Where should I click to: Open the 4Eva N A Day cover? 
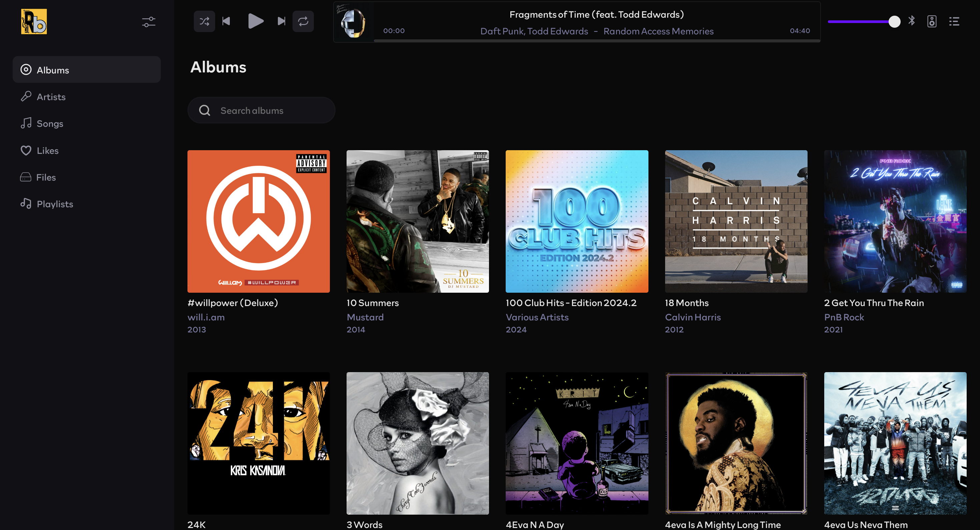pyautogui.click(x=577, y=443)
